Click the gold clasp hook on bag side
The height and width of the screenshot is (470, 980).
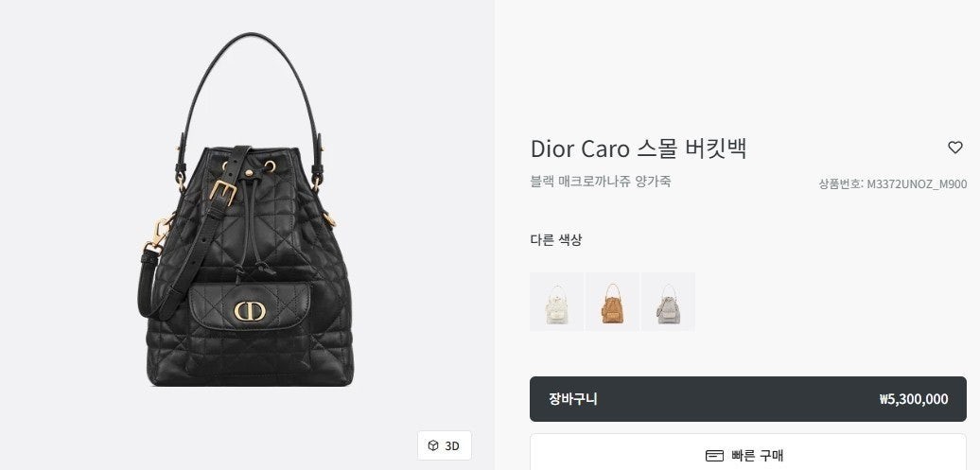pos(156,233)
